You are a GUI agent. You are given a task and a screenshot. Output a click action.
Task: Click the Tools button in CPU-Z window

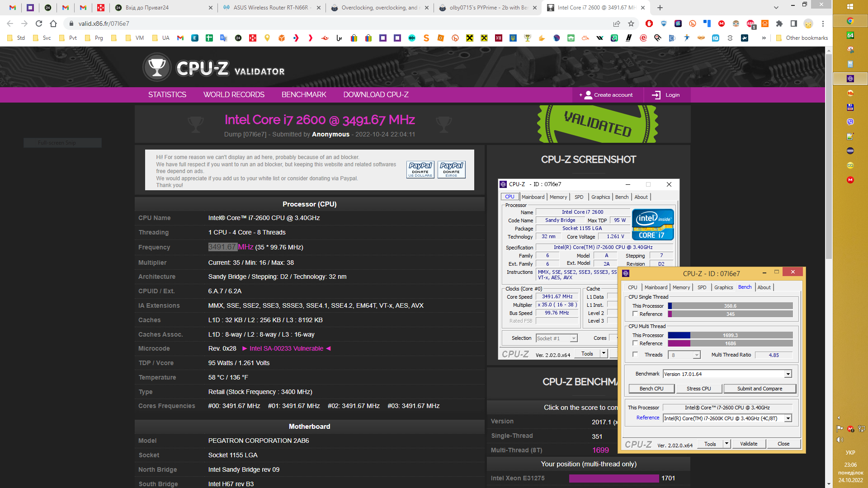click(x=710, y=444)
